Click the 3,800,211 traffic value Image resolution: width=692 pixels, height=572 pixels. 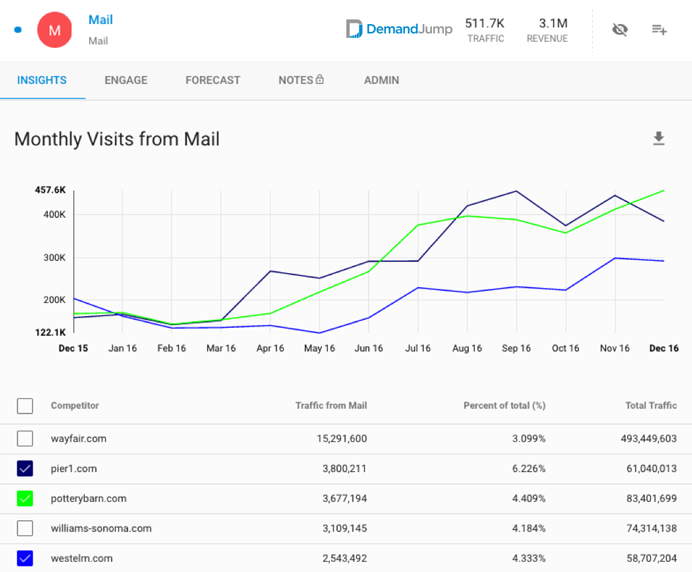[344, 469]
